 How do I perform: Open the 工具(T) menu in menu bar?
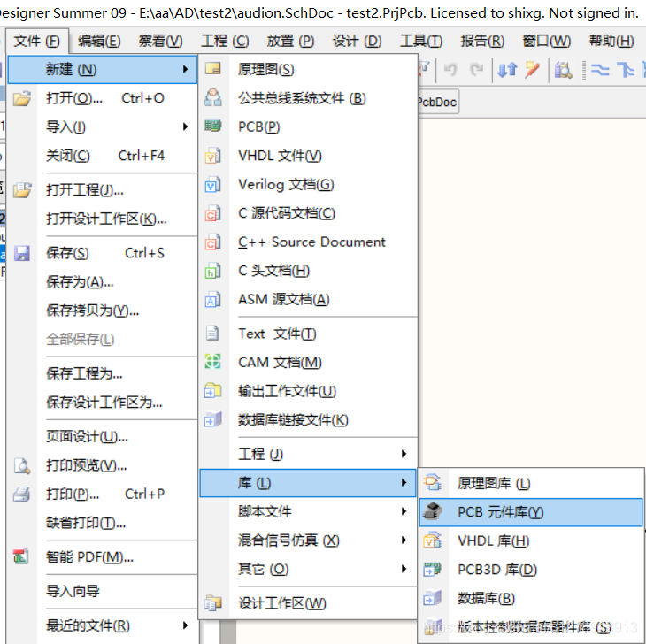point(420,42)
